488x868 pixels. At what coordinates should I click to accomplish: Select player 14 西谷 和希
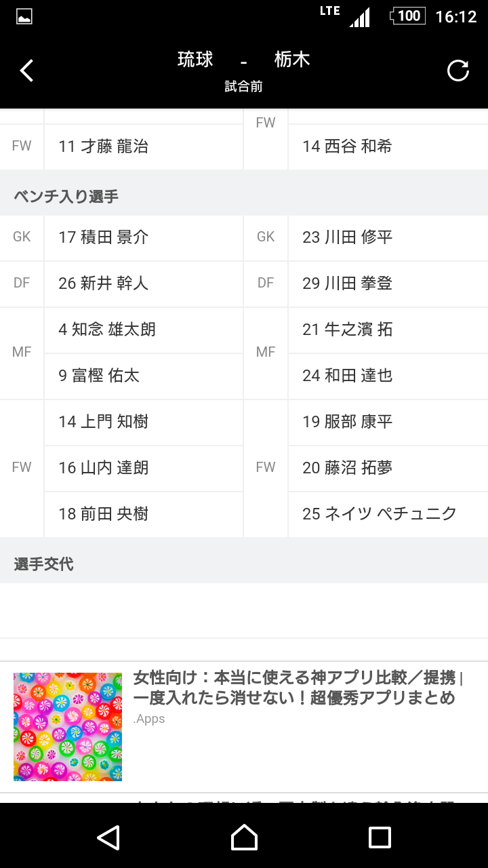coord(347,146)
